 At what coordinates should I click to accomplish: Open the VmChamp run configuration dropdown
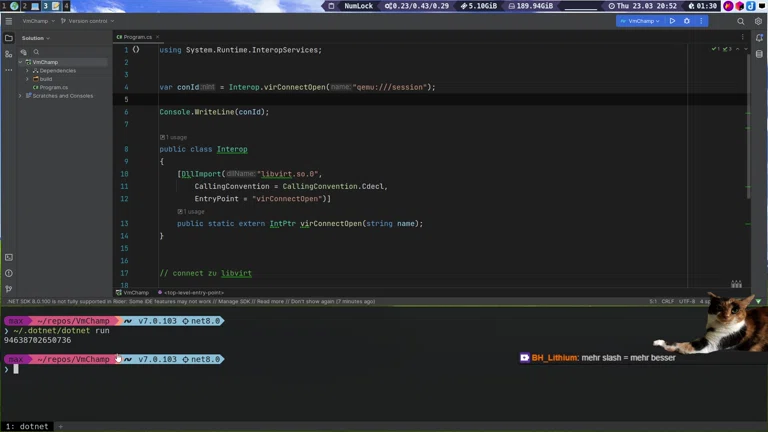click(640, 21)
